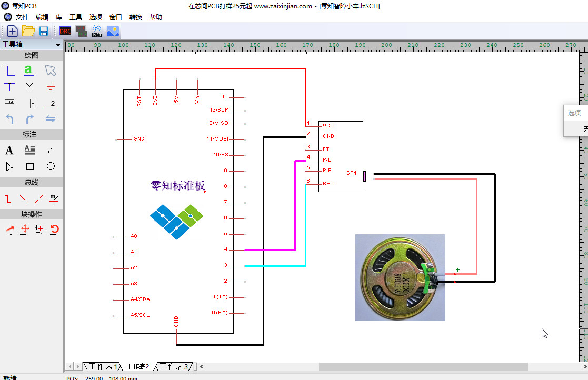Image resolution: width=588 pixels, height=380 pixels.
Task: Click the double-arrow swap tool
Action: pyautogui.click(x=51, y=119)
